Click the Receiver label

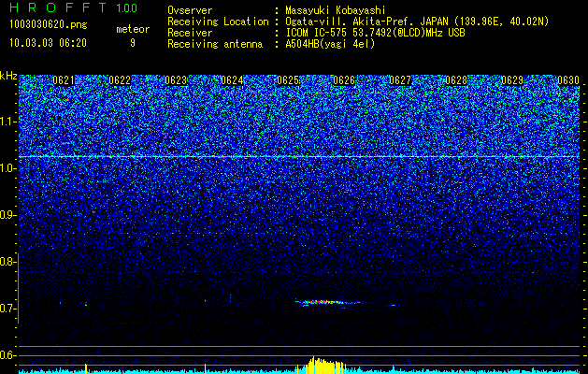pos(190,33)
